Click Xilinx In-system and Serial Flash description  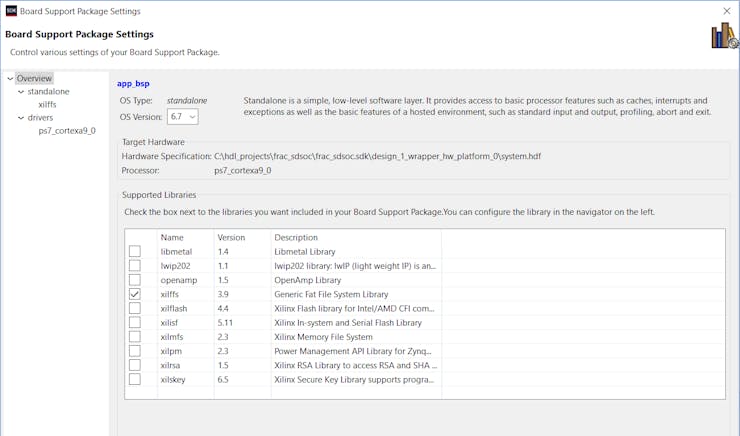pyautogui.click(x=348, y=322)
